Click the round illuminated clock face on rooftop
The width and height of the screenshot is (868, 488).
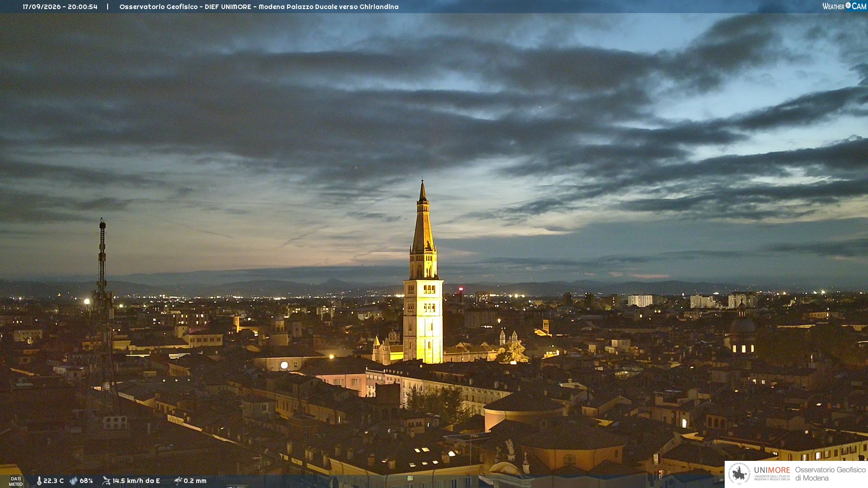[x=284, y=365]
